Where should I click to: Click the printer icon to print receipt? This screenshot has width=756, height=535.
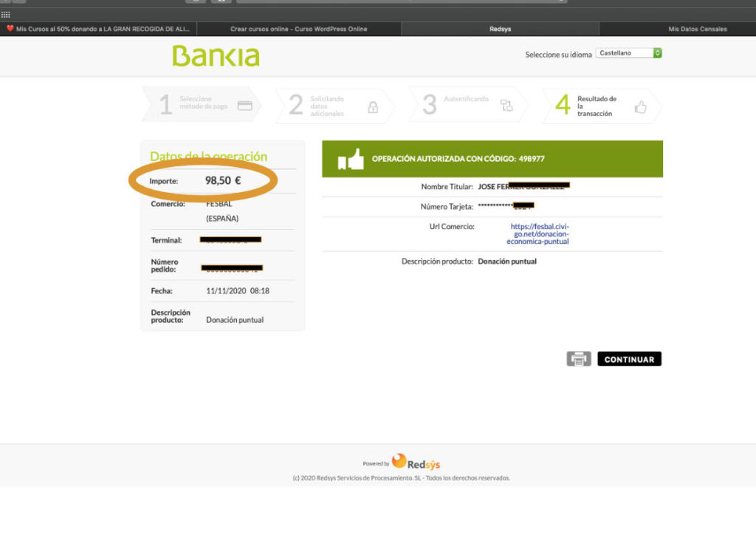tap(579, 359)
